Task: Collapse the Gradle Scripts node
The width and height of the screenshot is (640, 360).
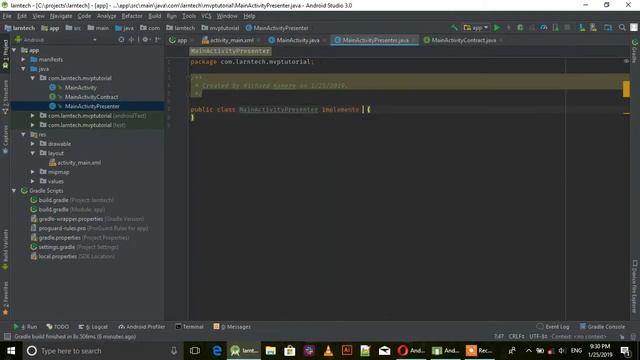Action: (x=14, y=191)
